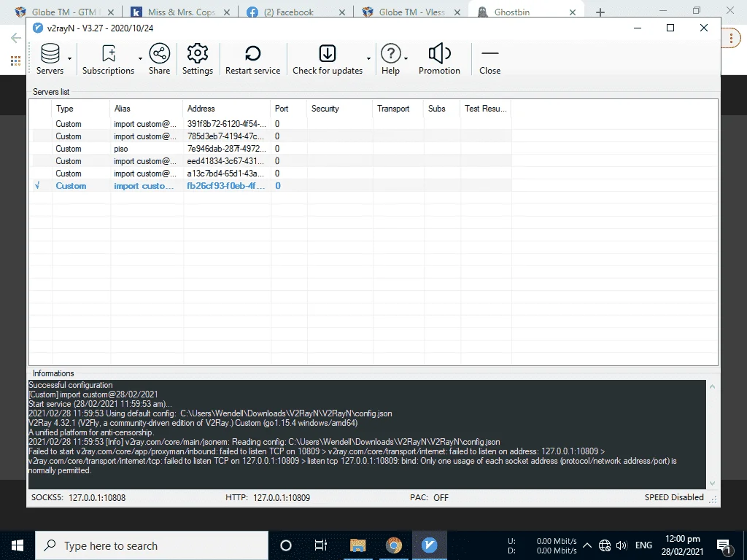The width and height of the screenshot is (747, 560).
Task: Open Task View on the taskbar
Action: pos(321,545)
